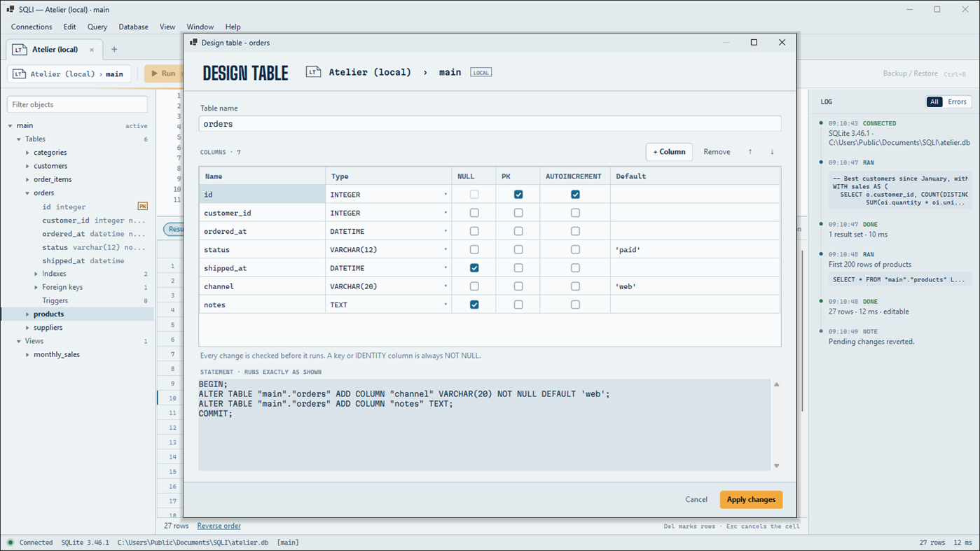Image resolution: width=980 pixels, height=551 pixels.
Task: Remove the selected column
Action: [x=717, y=152]
